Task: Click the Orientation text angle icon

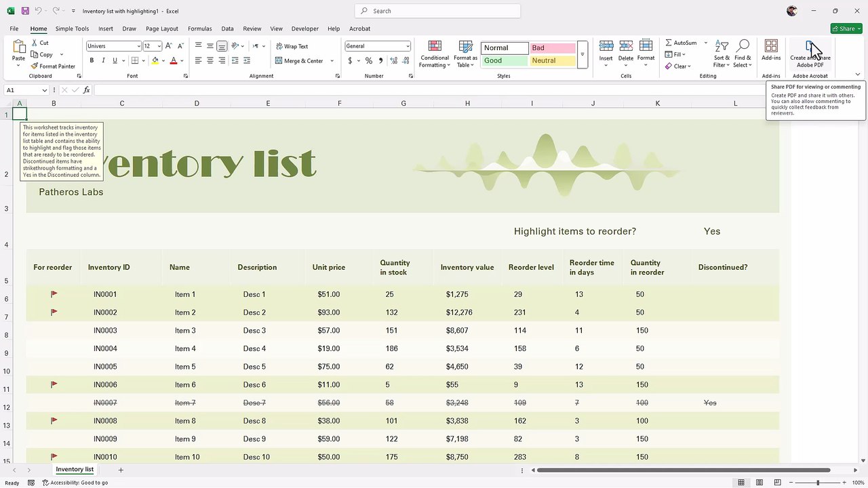Action: point(235,46)
